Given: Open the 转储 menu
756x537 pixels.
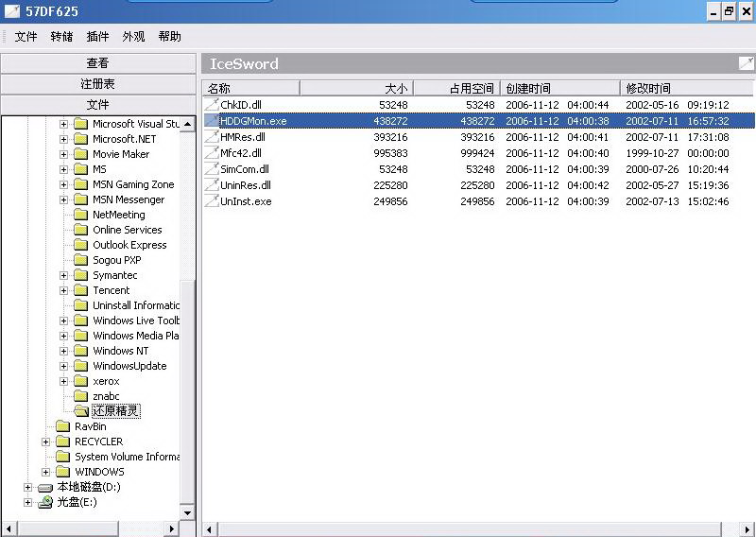Looking at the screenshot, I should pyautogui.click(x=61, y=36).
